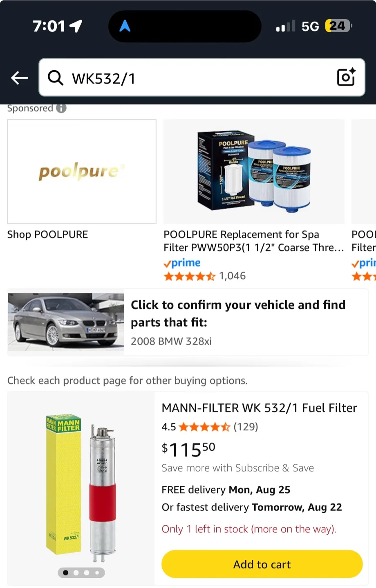
Task: Open the poolpure brand logo tile
Action: (x=82, y=171)
